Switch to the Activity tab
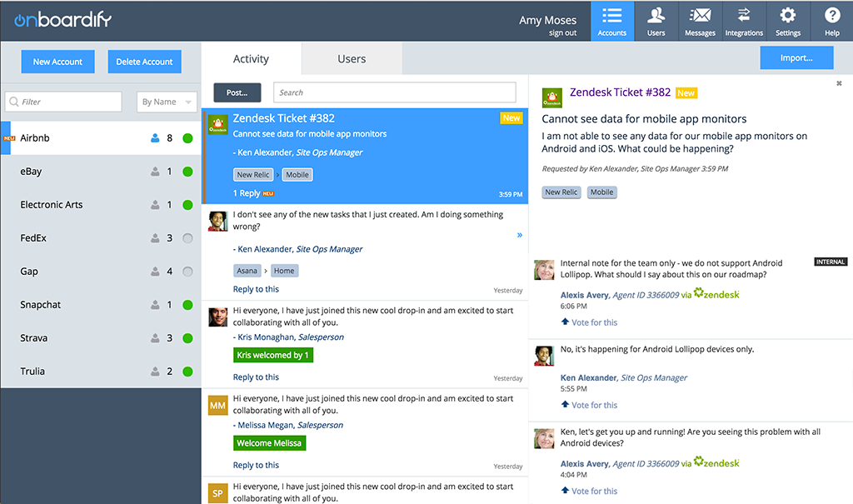The height and width of the screenshot is (504, 853). pyautogui.click(x=251, y=59)
